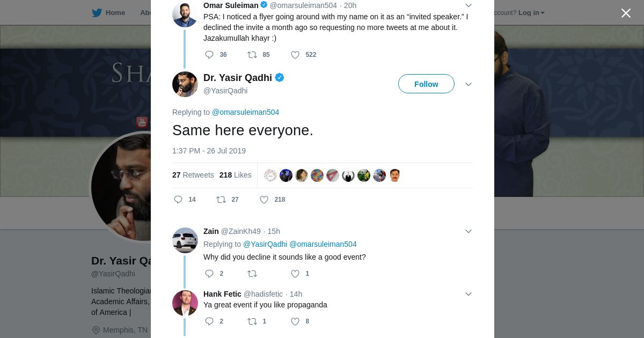Close the tweet overlay with X

pos(626,13)
